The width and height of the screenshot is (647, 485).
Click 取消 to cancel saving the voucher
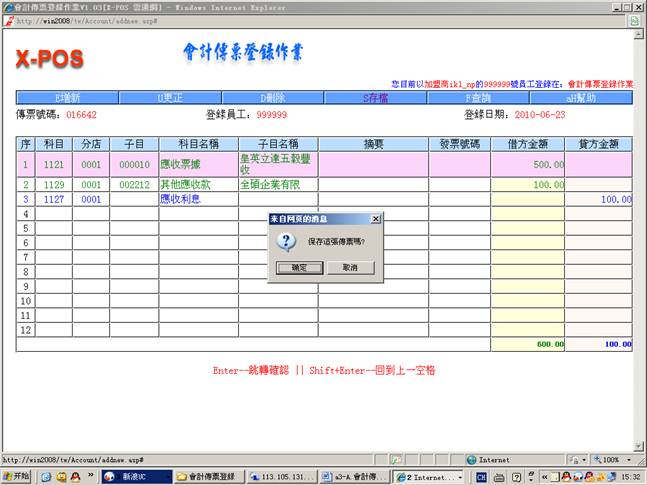tap(350, 268)
